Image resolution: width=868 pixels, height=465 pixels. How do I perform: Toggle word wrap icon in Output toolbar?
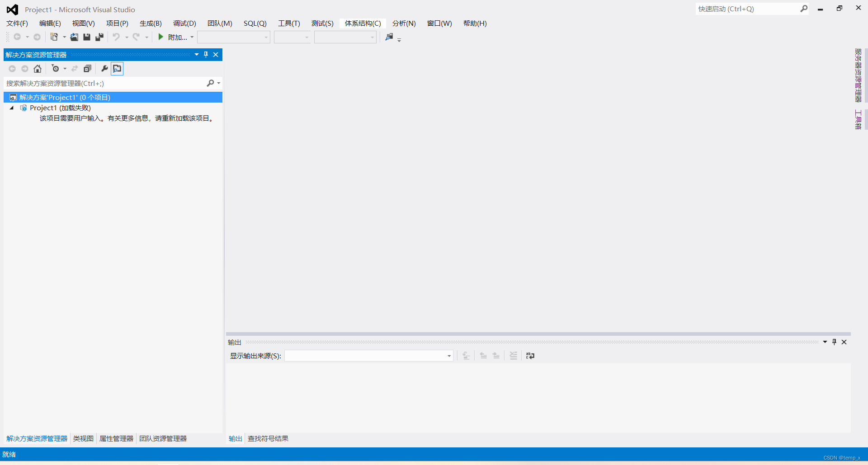(x=530, y=356)
